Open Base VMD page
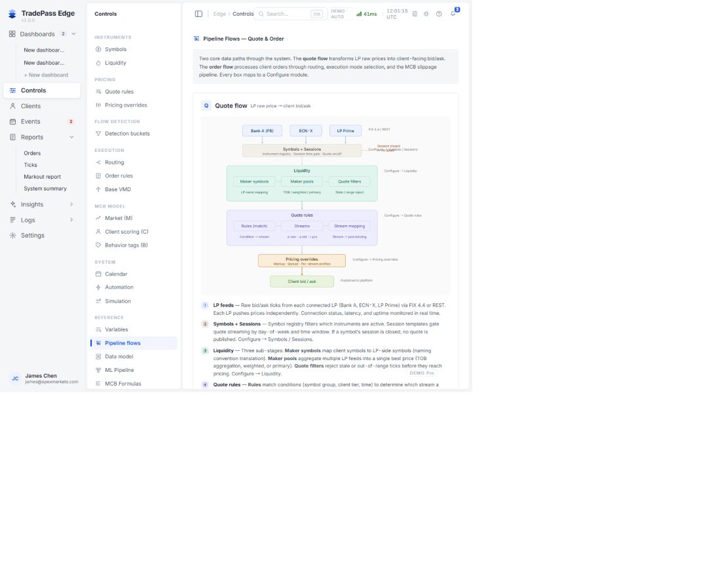 (x=134, y=189)
